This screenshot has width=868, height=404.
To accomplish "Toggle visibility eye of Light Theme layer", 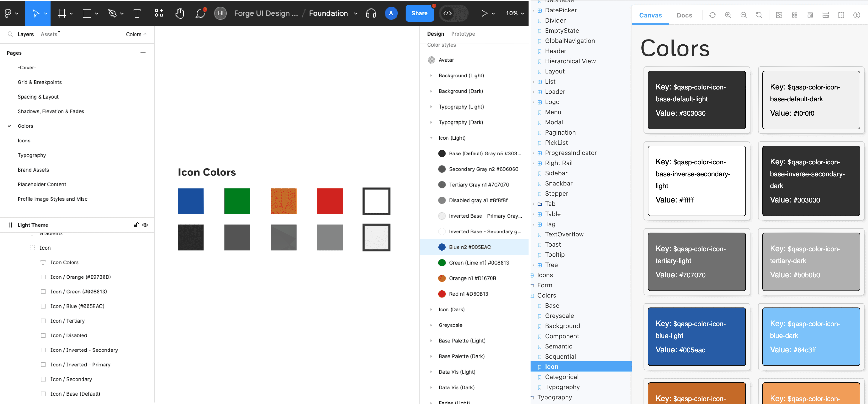I will [x=145, y=225].
